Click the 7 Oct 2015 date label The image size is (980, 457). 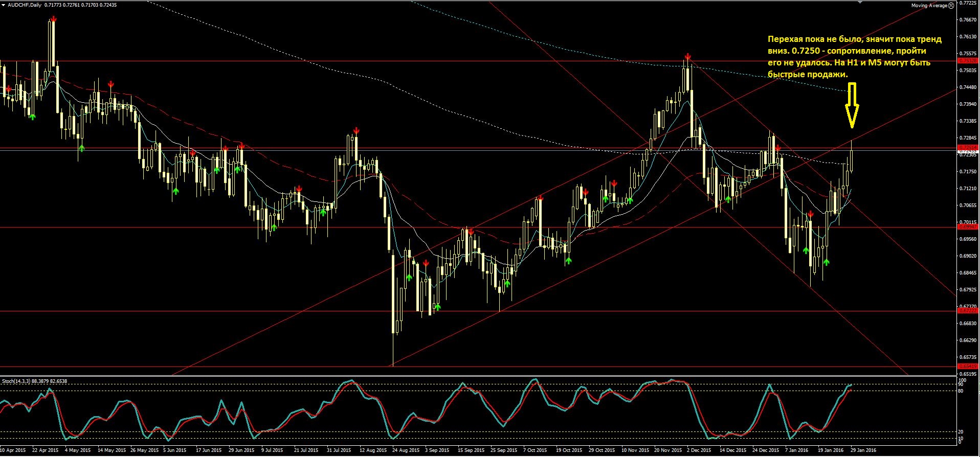click(x=536, y=451)
